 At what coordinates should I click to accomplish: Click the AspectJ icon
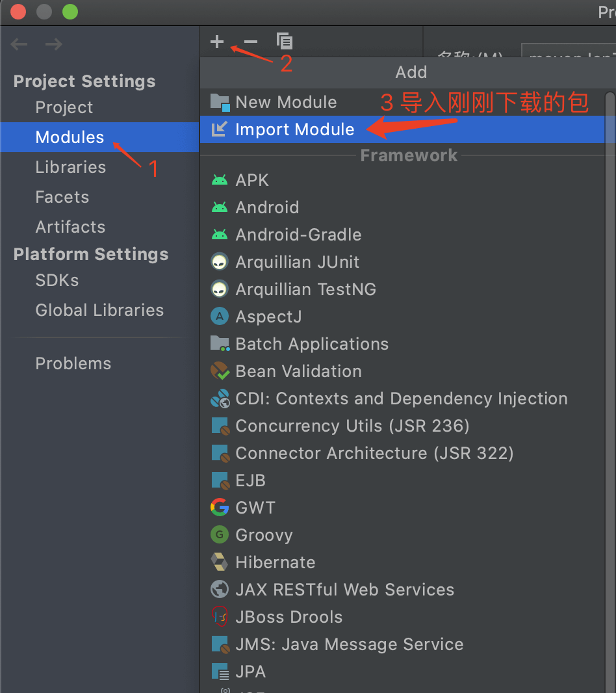(x=220, y=317)
